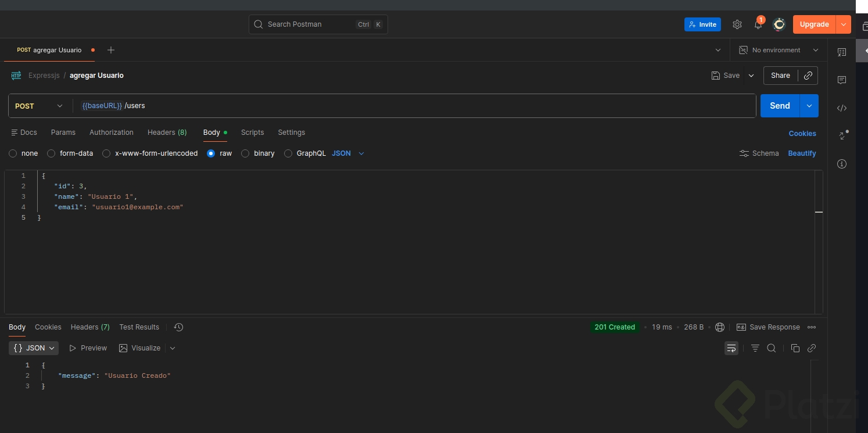This screenshot has width=868, height=433.
Task: Click the Beautify link
Action: coord(802,153)
